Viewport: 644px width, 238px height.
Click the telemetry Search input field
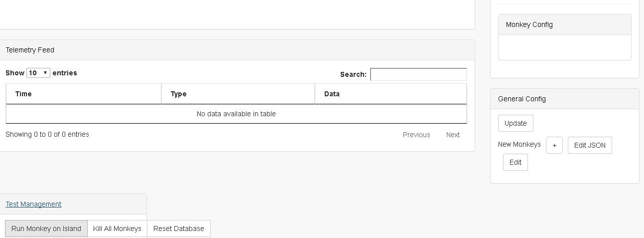[x=418, y=74]
